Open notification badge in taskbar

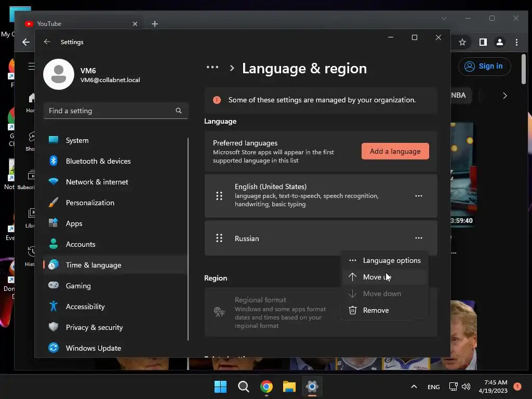517,386
